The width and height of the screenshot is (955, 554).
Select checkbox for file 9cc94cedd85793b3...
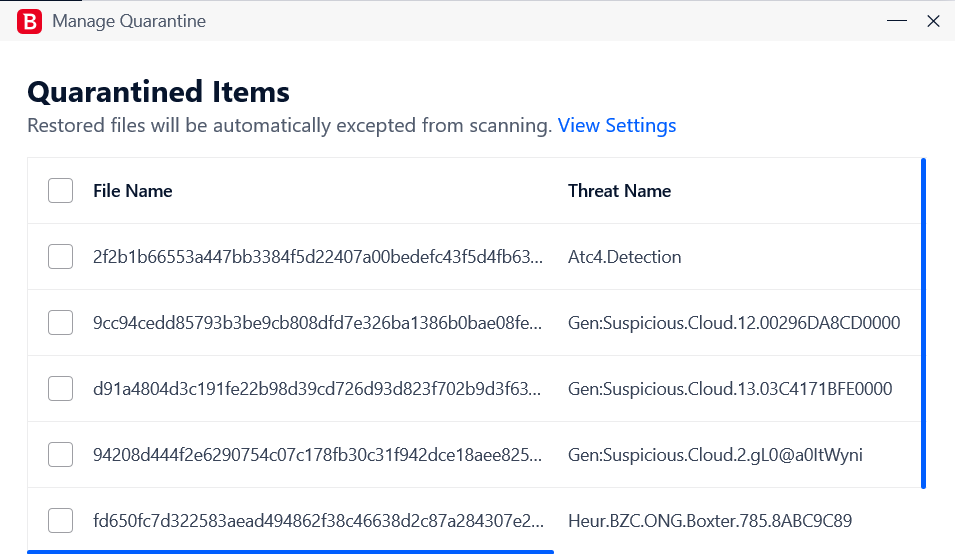coord(60,323)
